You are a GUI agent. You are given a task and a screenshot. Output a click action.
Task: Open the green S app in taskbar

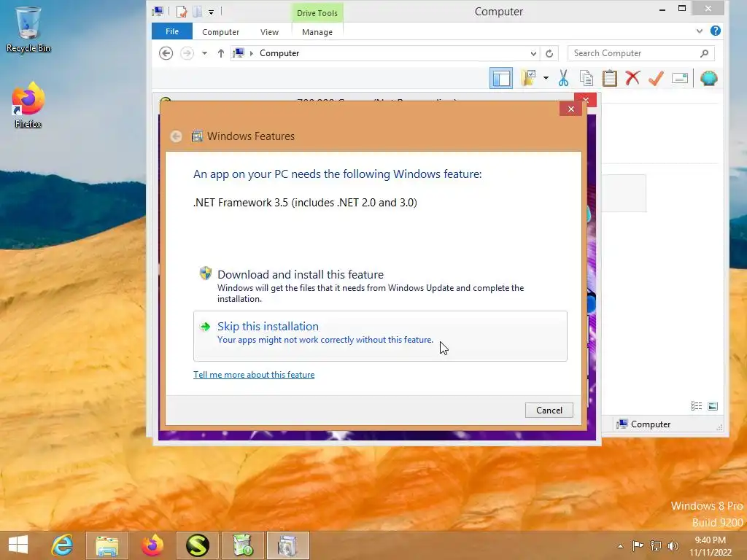click(197, 545)
